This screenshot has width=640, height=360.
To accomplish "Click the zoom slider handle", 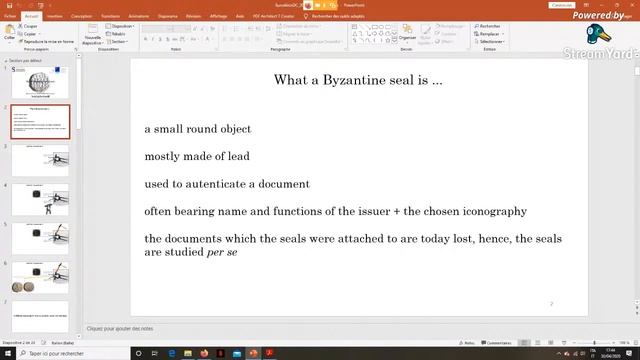I will tap(594, 343).
